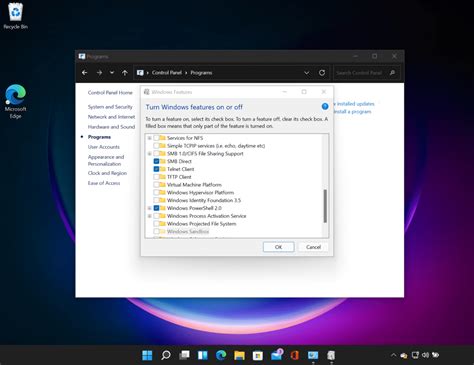474x365 pixels.
Task: Open the Windows Start menu
Action: click(147, 355)
